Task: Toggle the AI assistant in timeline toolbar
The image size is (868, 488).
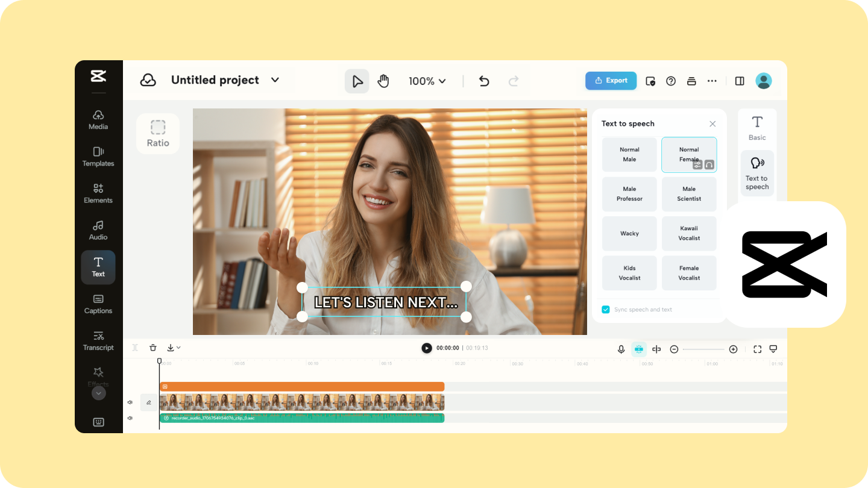Action: [x=638, y=349]
